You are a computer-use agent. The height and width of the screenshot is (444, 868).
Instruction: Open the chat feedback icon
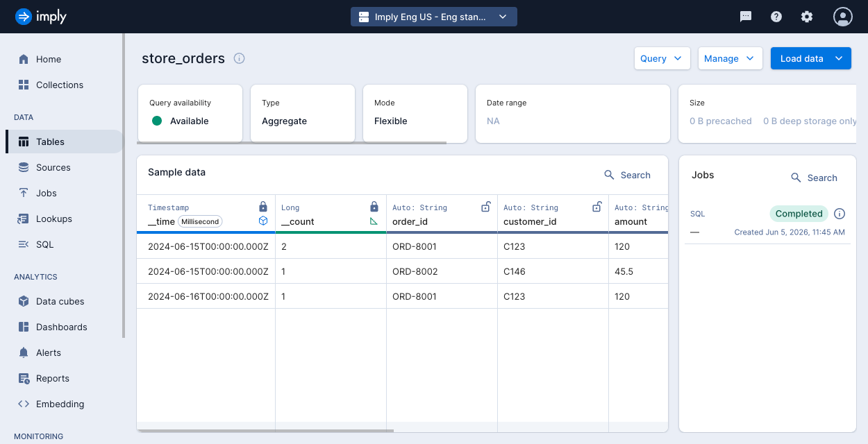[x=746, y=17]
